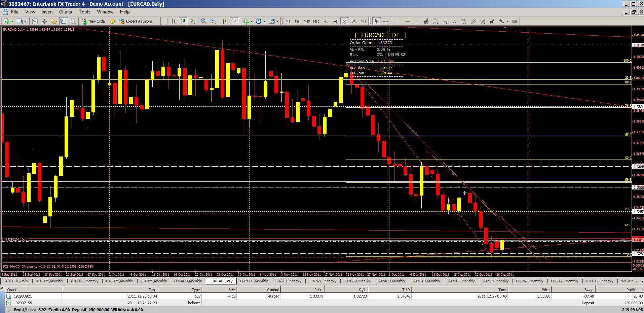Viewport: 644px width, 313px height.
Task: Select the Crosshair tool
Action: click(x=386, y=21)
